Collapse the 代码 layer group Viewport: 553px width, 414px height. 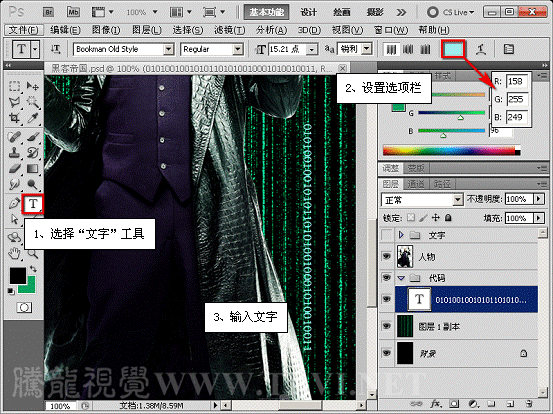click(x=401, y=278)
